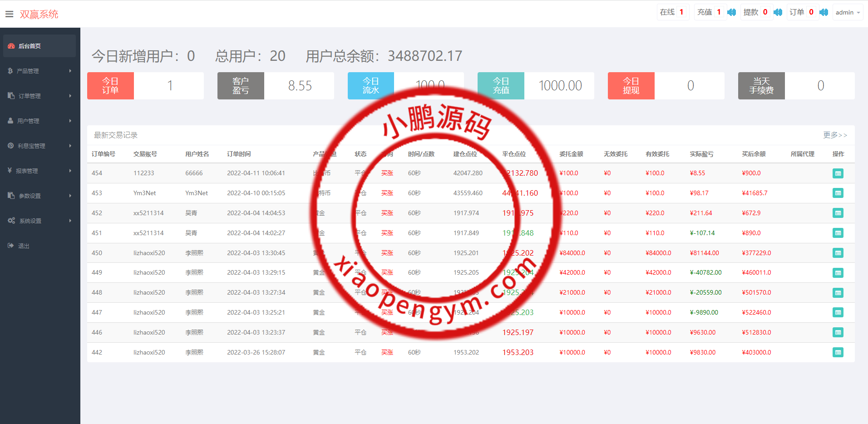Mute the 充值 recharge sound speaker icon
Viewport: 868px width, 424px height.
[731, 12]
